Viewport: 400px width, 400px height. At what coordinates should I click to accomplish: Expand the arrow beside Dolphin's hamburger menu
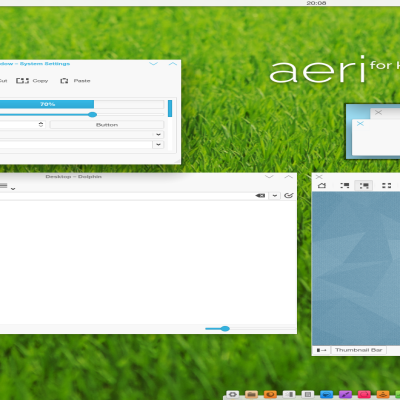pos(13,189)
